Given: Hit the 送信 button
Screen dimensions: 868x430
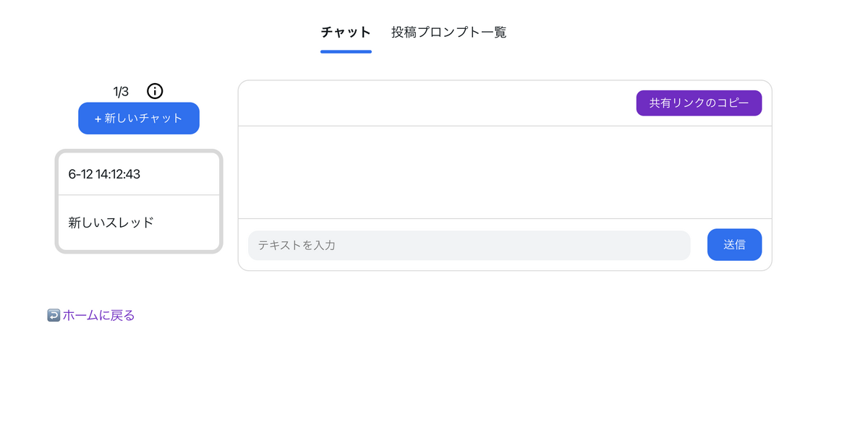Looking at the screenshot, I should 734,245.
